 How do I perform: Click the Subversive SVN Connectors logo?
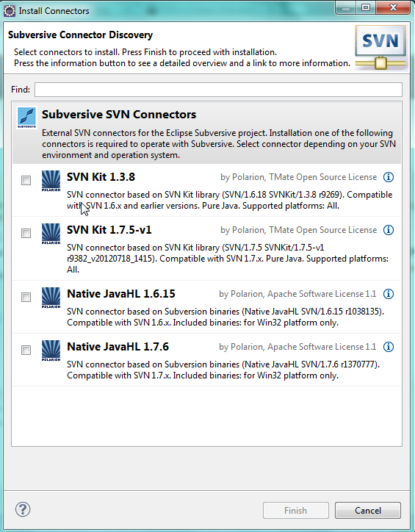(26, 118)
